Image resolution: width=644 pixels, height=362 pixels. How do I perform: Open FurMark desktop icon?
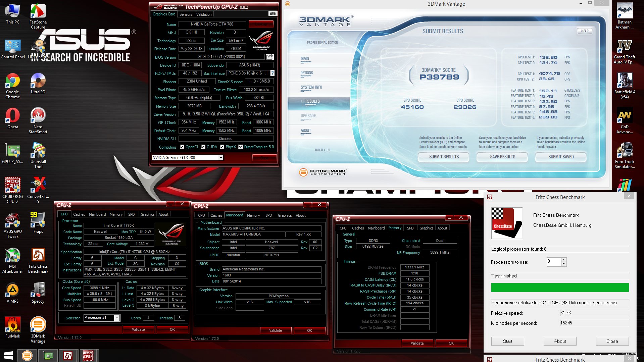pos(13,327)
